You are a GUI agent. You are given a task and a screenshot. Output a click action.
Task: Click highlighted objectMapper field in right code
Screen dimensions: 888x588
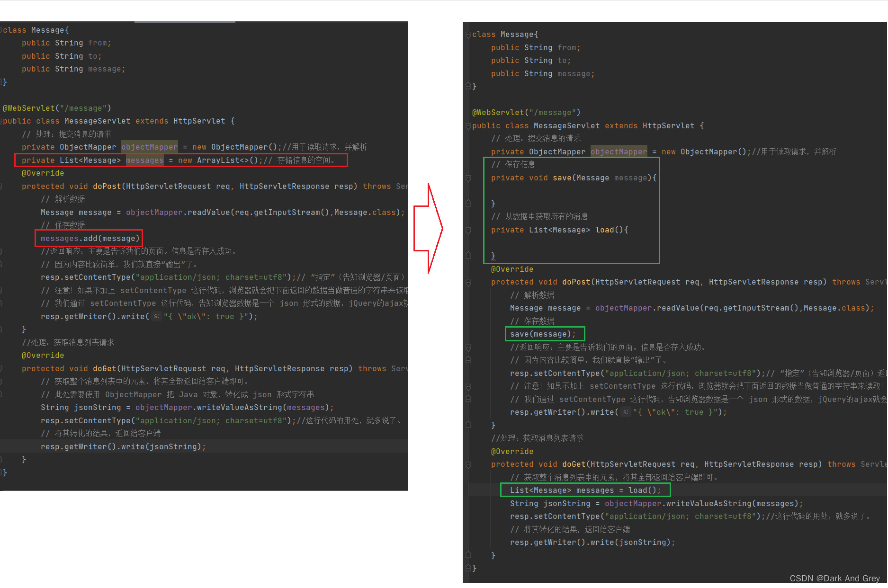click(x=619, y=152)
